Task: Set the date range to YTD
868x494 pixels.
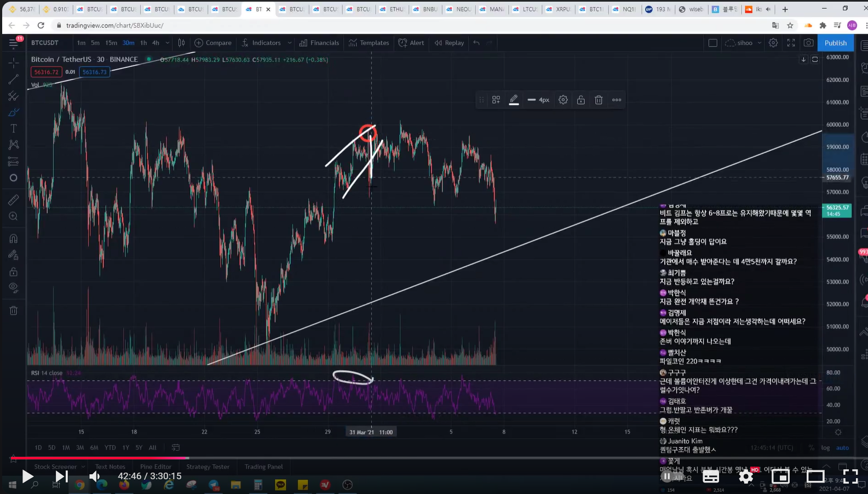Action: [x=110, y=447]
